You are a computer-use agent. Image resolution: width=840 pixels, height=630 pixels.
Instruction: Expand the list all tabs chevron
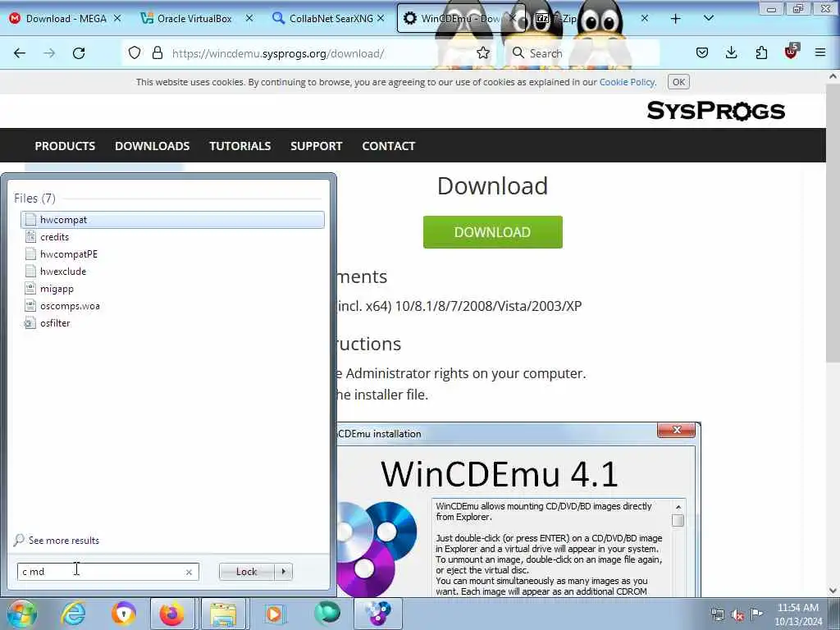[708, 18]
